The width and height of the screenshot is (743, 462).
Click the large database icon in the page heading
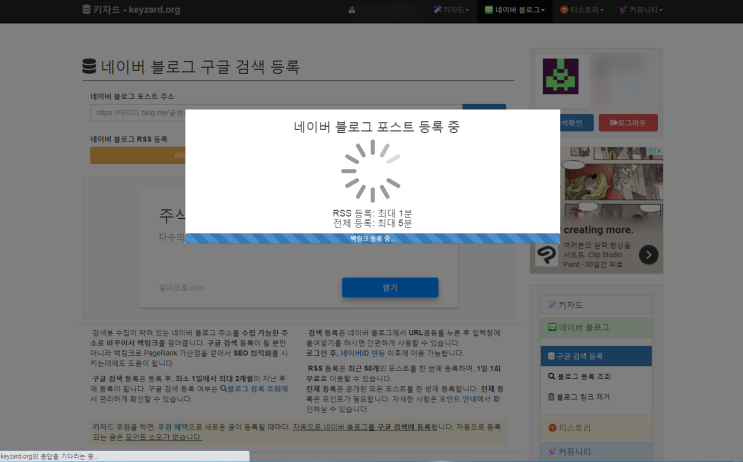click(x=89, y=66)
